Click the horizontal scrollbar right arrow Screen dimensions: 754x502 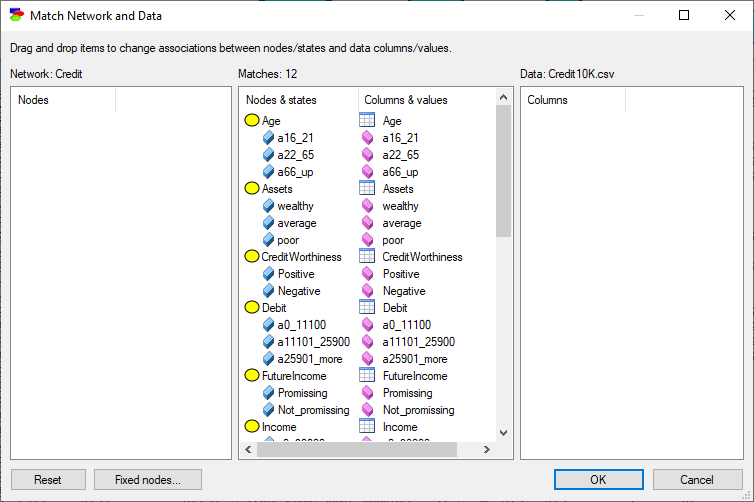click(x=487, y=450)
